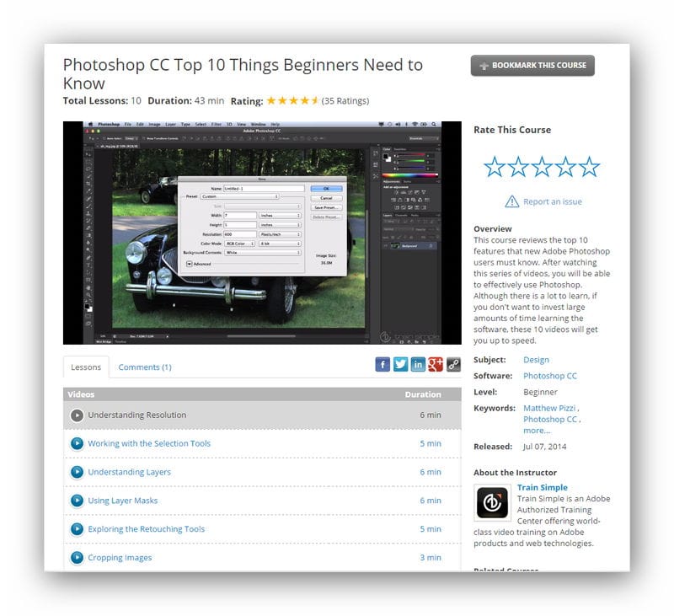The image size is (674, 616).
Task: Open Background Contents dropdown in video dialog
Action: pyautogui.click(x=263, y=253)
